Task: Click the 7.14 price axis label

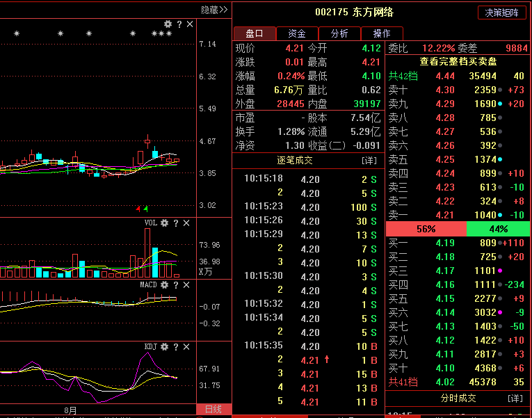Action: point(208,44)
